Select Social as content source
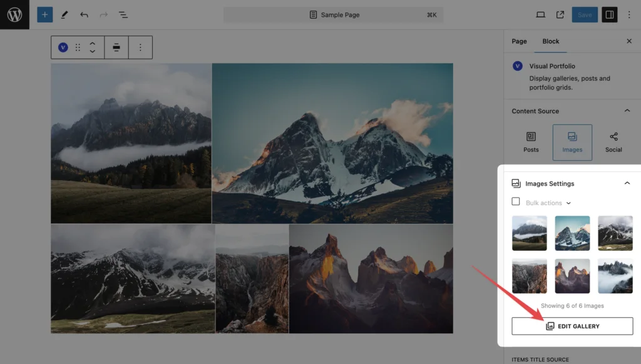641x364 pixels. pyautogui.click(x=613, y=142)
